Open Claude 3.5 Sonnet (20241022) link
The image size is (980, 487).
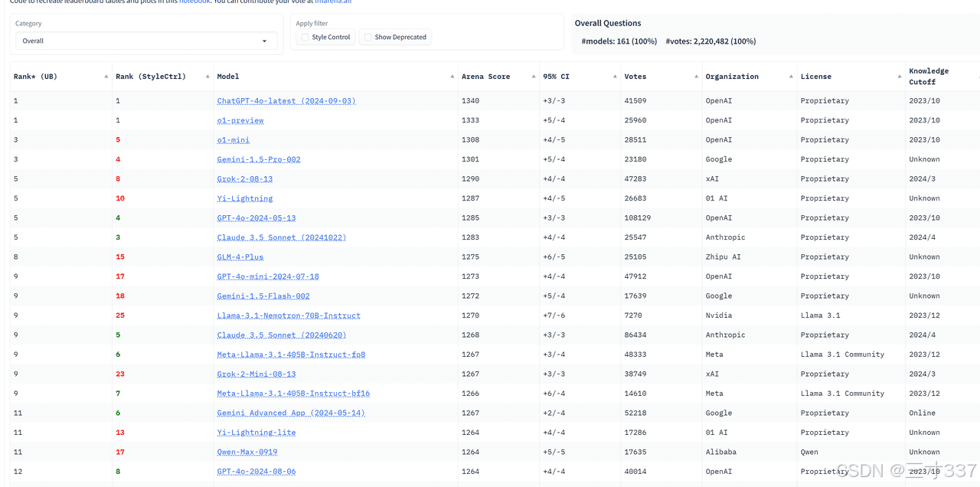[282, 237]
